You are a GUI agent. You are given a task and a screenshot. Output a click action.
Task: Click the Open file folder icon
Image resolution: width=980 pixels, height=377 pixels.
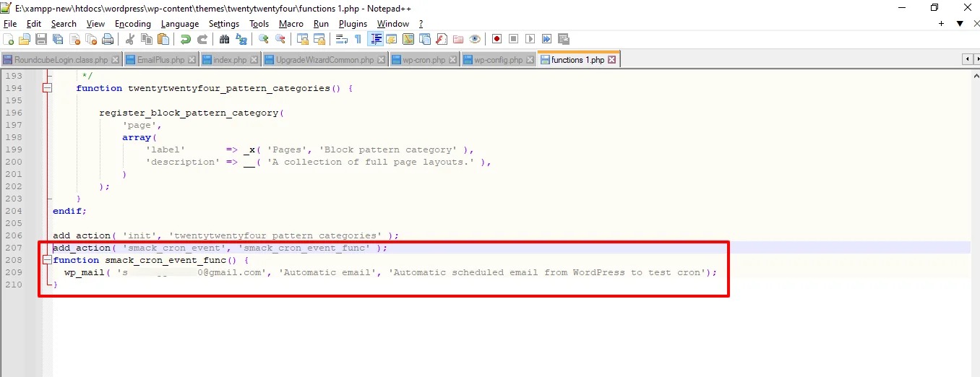click(24, 39)
